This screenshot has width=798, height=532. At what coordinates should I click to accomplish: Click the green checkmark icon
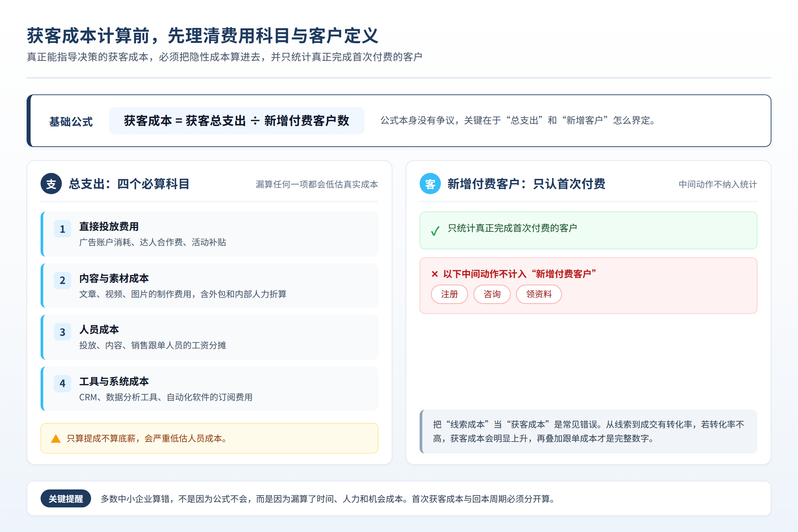pos(435,231)
